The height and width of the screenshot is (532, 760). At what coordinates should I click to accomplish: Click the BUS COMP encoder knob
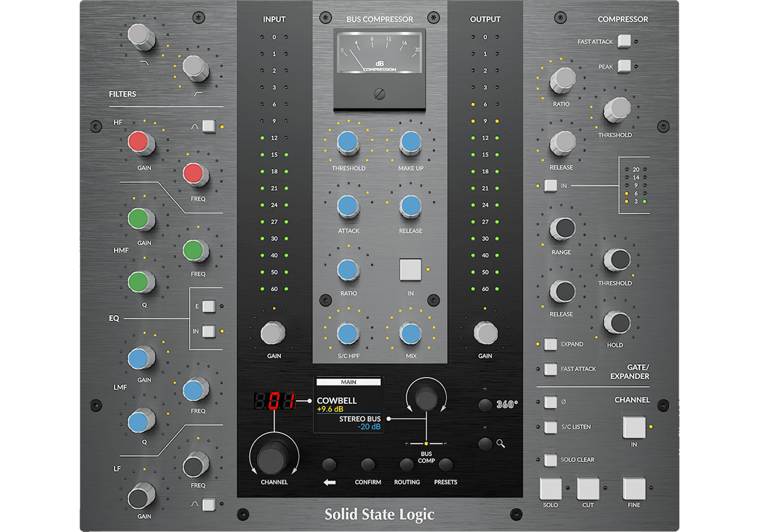(x=426, y=398)
